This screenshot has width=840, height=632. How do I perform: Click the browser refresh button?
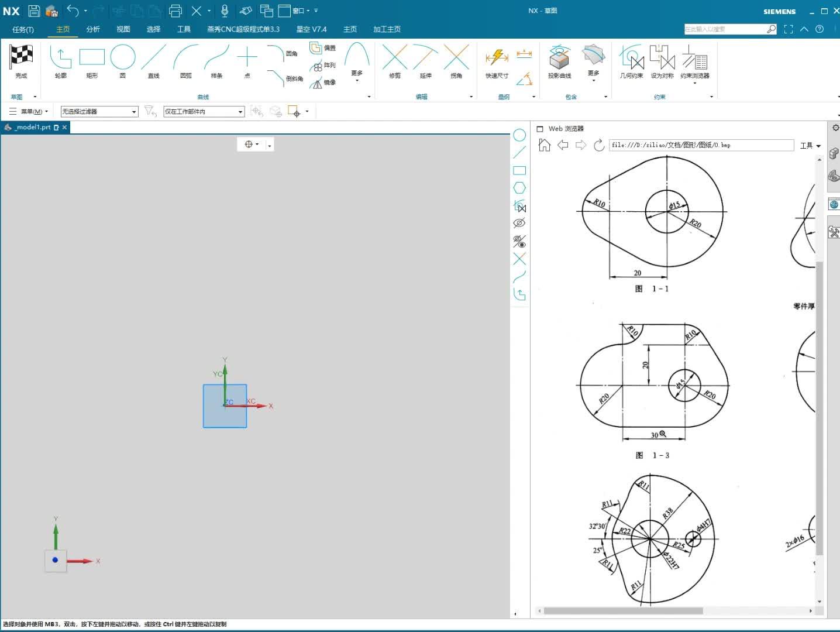[x=598, y=145]
